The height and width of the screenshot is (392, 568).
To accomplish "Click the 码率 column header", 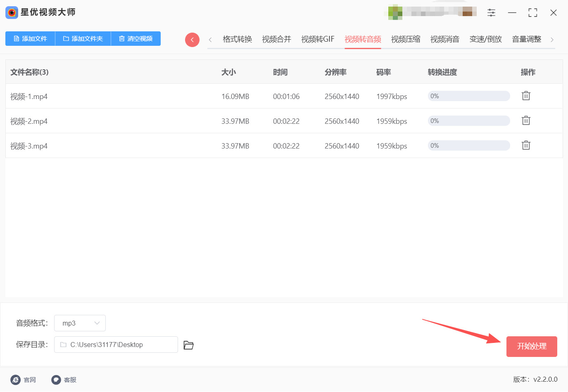I will (x=383, y=72).
